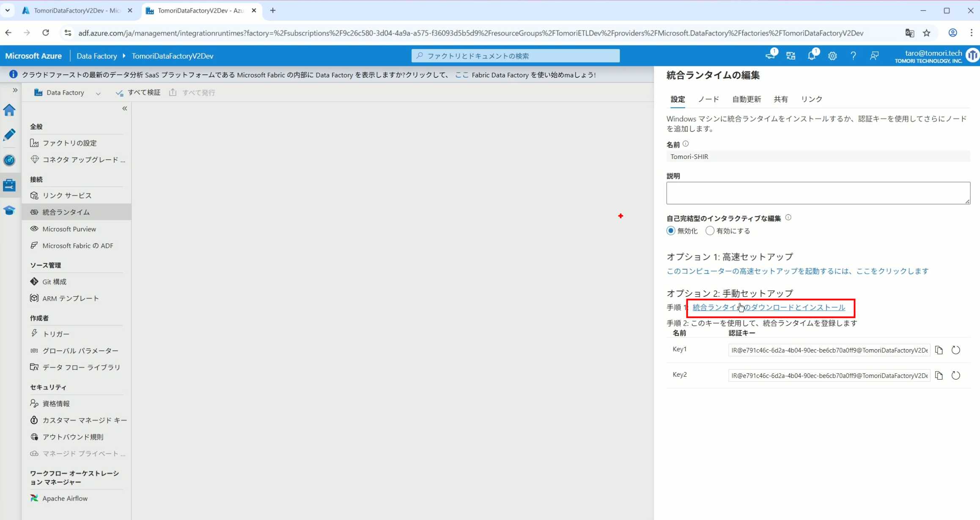Open the Author pencil icon in left rail
Image resolution: width=980 pixels, height=520 pixels.
coord(9,135)
